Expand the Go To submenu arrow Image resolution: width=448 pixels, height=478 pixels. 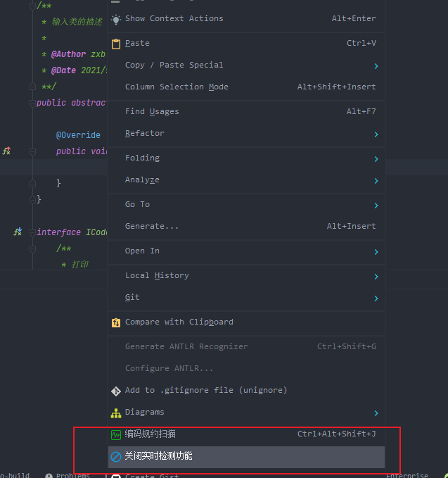click(376, 206)
